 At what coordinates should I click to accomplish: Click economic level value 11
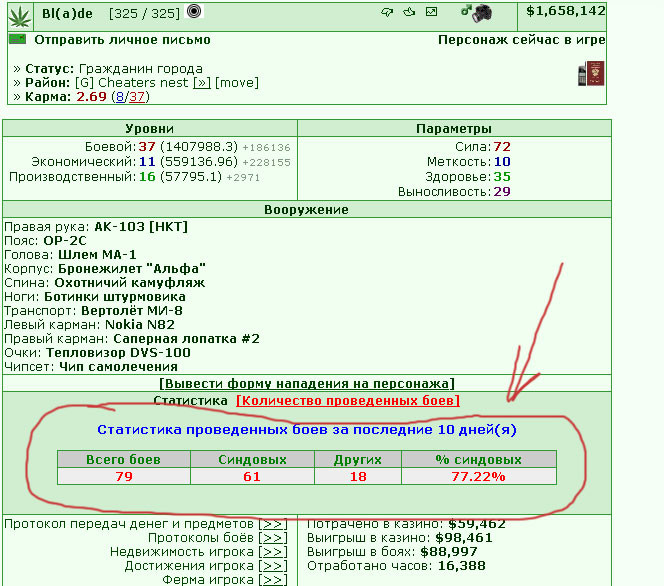(147, 162)
